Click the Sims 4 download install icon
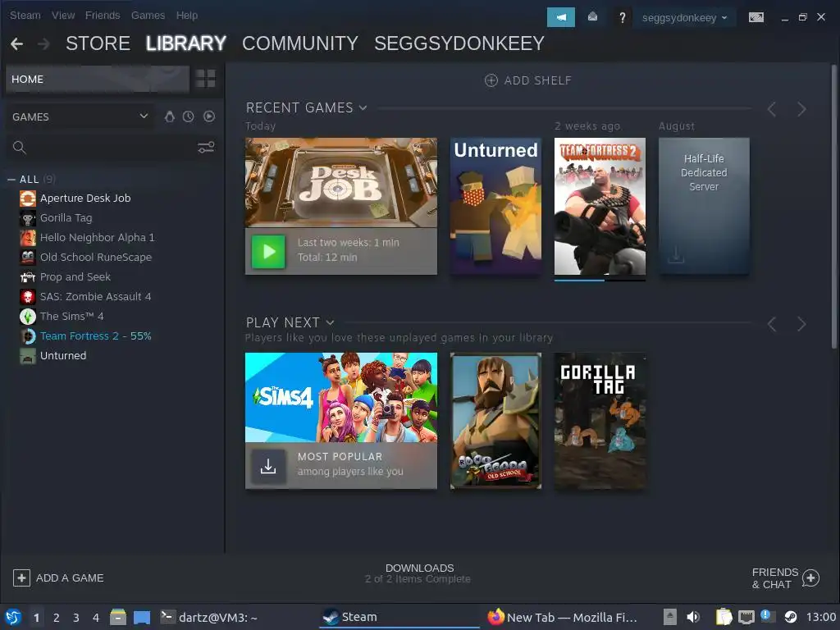 coord(268,466)
